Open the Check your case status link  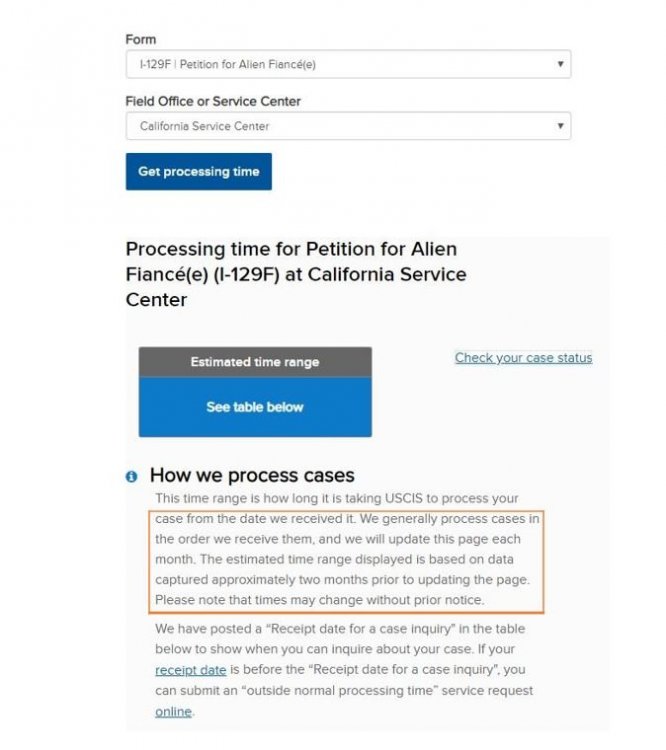[x=523, y=358]
